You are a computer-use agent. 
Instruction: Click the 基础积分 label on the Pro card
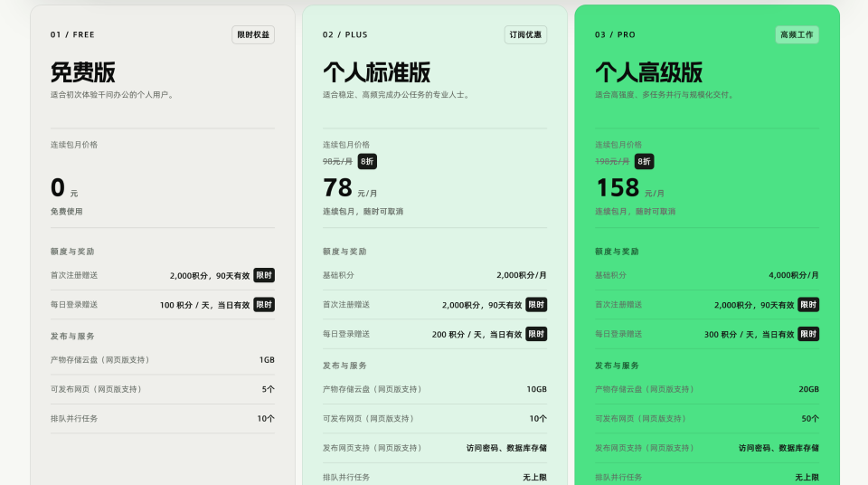pos(610,275)
